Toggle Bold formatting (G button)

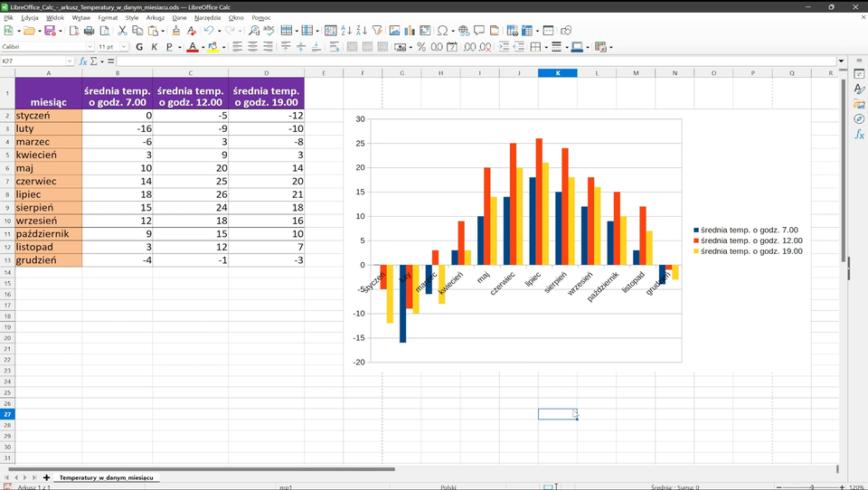(x=139, y=47)
